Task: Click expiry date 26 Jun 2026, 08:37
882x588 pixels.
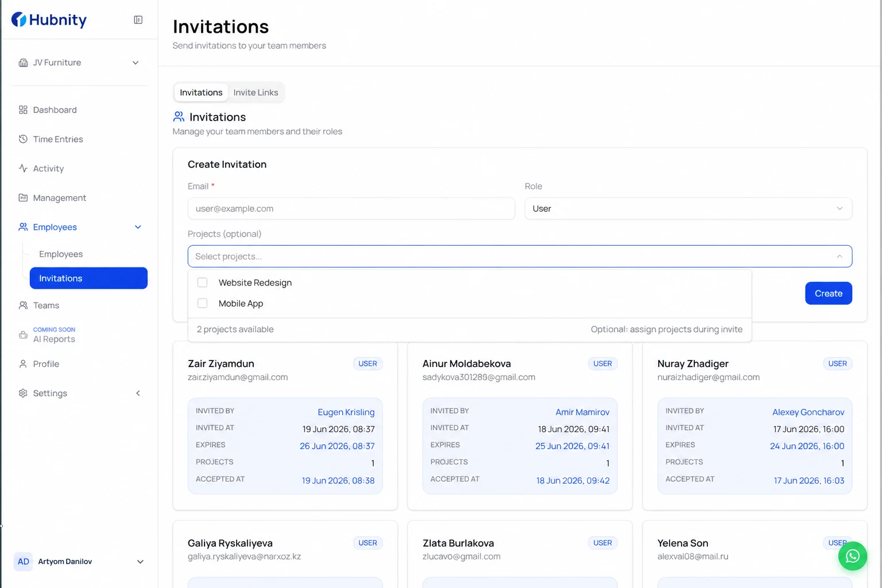Action: point(337,446)
